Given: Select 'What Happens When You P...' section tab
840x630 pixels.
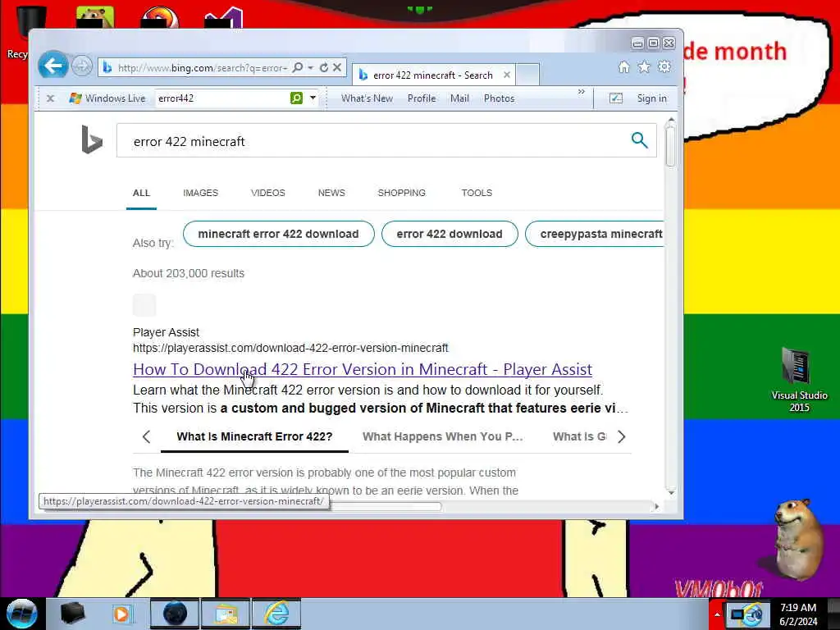Looking at the screenshot, I should [x=442, y=436].
